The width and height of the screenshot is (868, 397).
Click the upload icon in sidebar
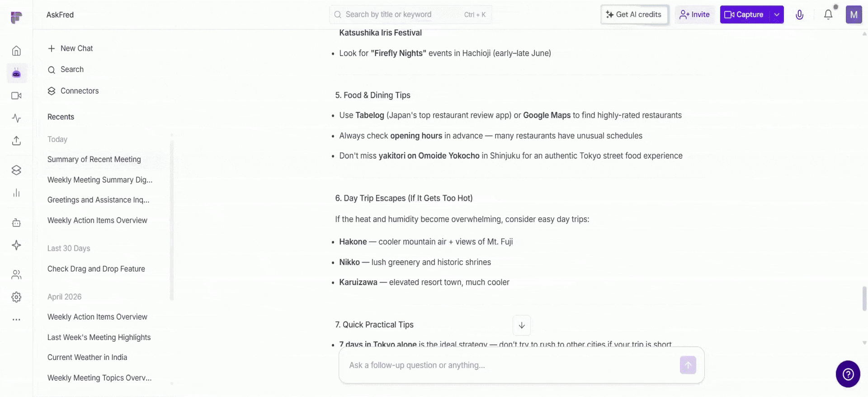click(x=16, y=141)
